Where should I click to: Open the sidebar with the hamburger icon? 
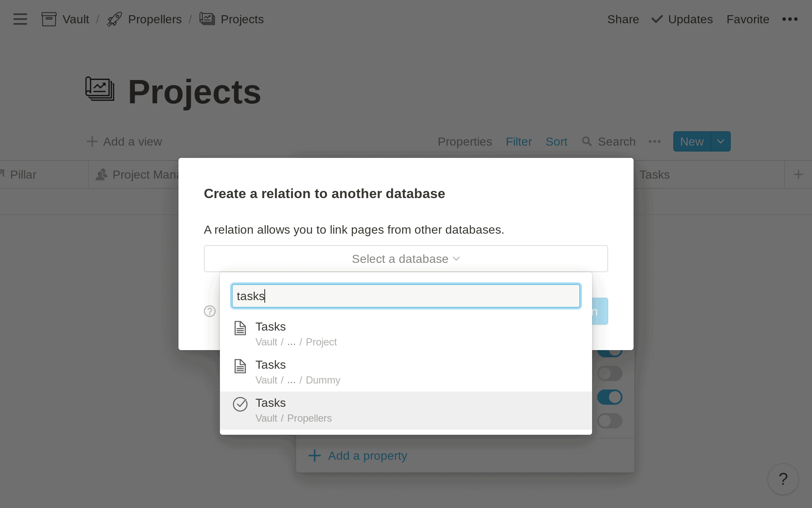tap(20, 19)
